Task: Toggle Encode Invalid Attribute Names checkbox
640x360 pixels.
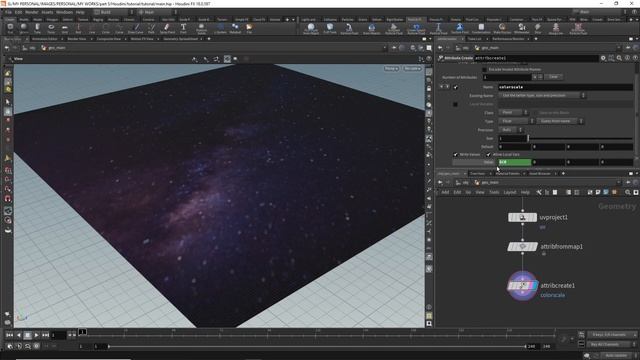Action: pyautogui.click(x=484, y=69)
